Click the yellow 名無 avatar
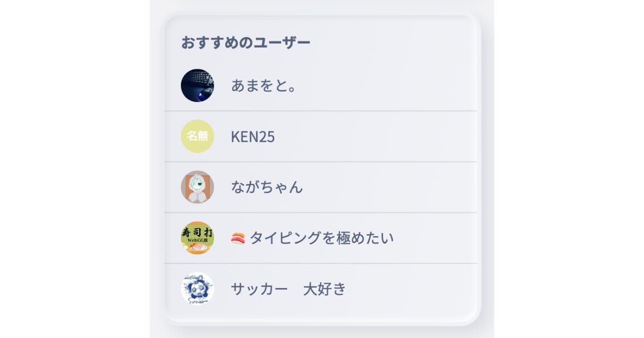The width and height of the screenshot is (644, 338). [197, 136]
